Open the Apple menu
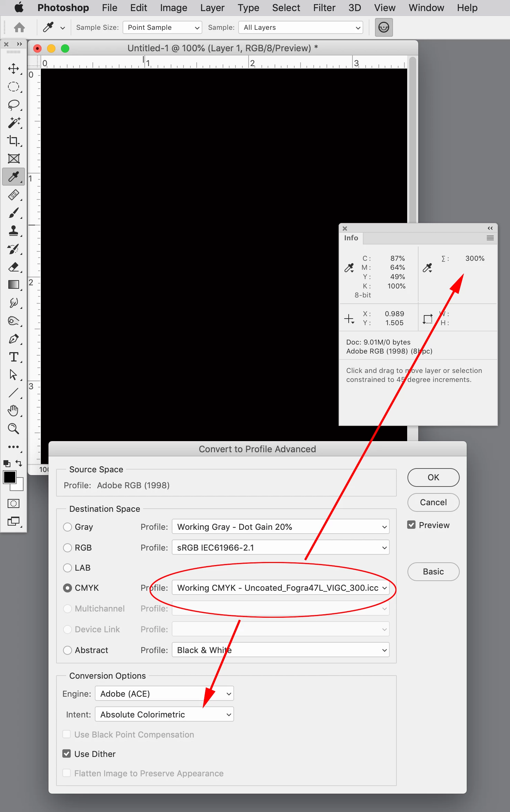 click(x=19, y=7)
